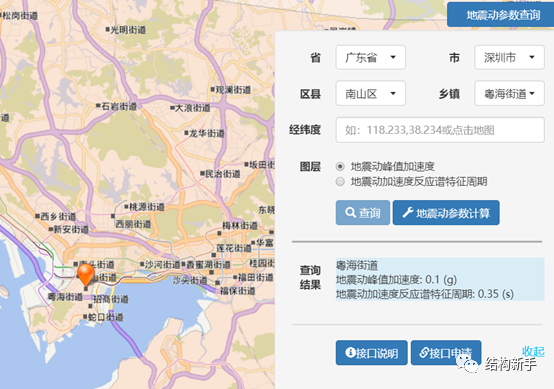
Task: Click the 粤海街道 label on the map
Action: click(65, 296)
